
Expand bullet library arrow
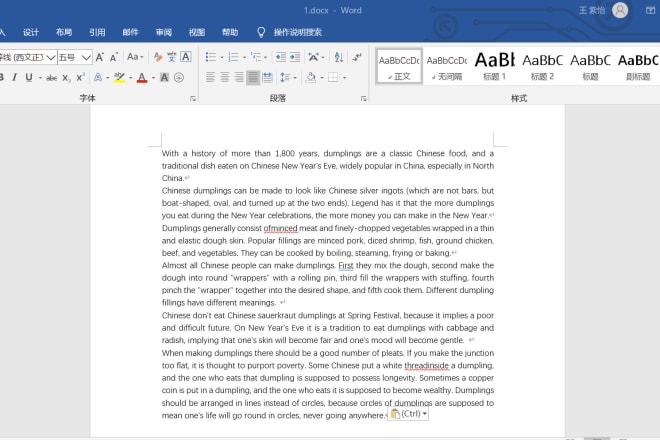[x=222, y=57]
